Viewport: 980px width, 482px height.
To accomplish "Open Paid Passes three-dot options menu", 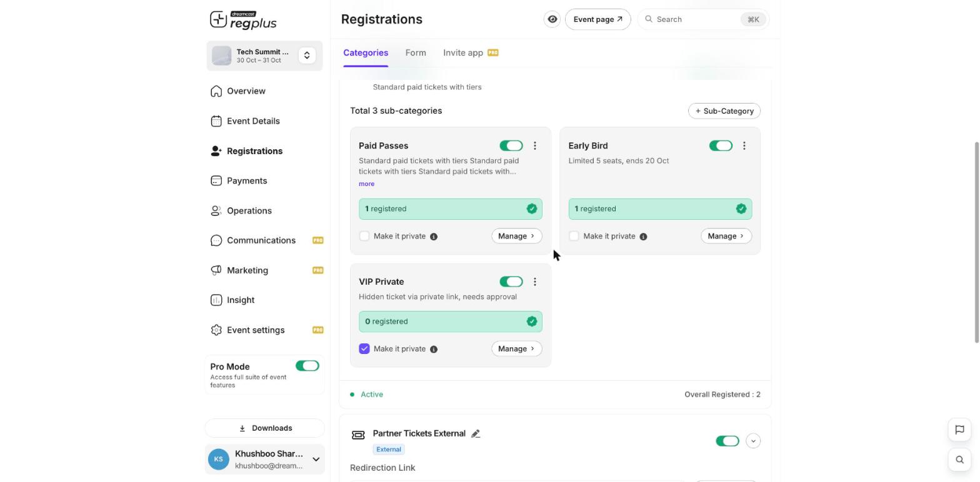I will coord(535,145).
